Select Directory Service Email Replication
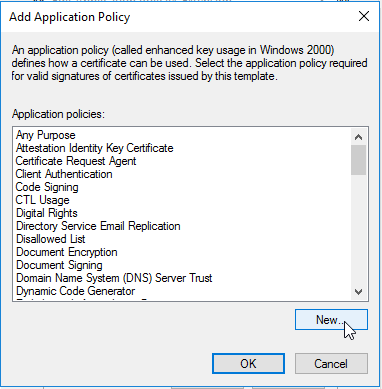 pos(98,226)
